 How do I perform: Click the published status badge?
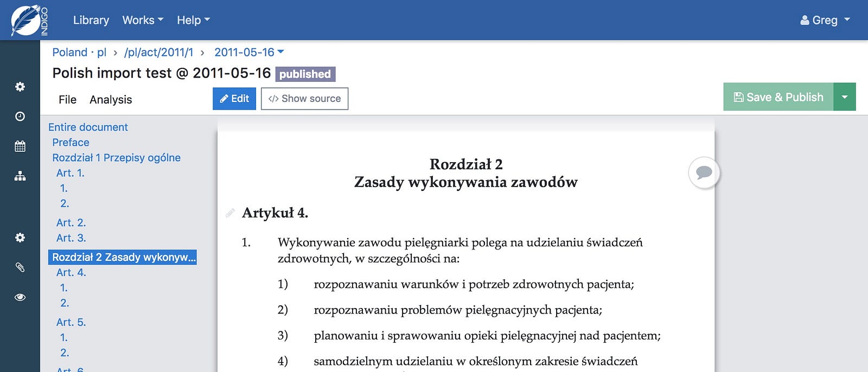pos(305,74)
